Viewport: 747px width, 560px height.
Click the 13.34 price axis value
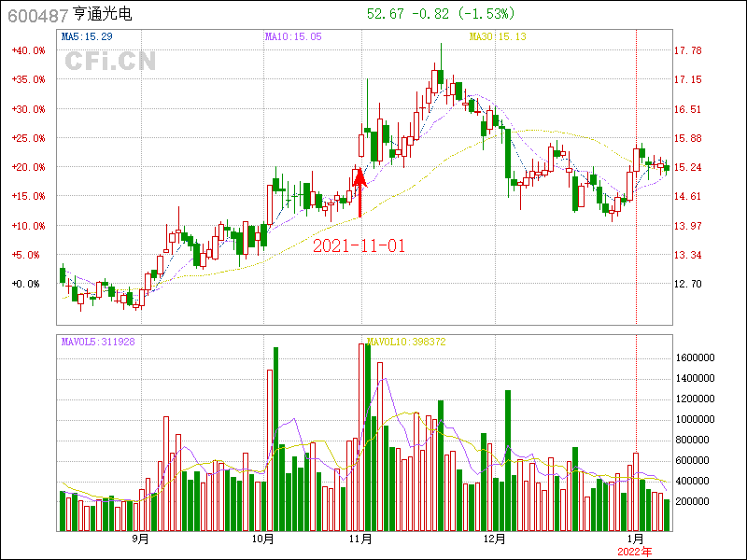[x=688, y=255]
